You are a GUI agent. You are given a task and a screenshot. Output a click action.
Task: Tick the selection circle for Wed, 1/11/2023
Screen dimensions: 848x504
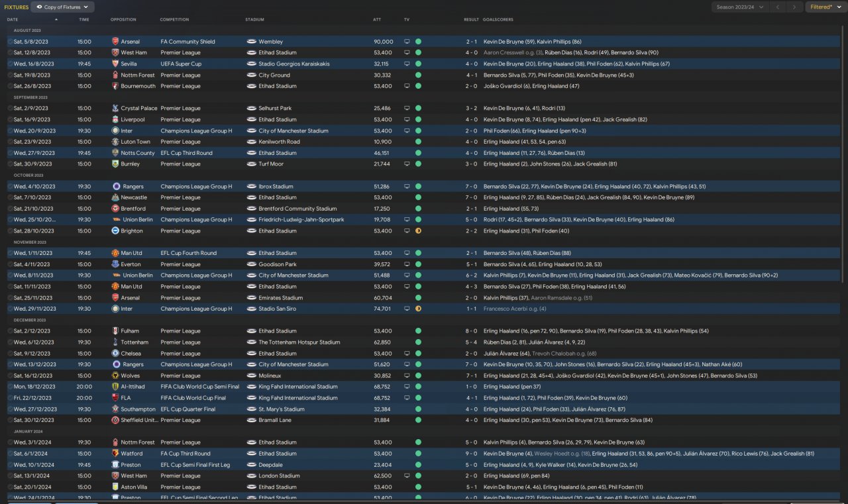pyautogui.click(x=10, y=253)
